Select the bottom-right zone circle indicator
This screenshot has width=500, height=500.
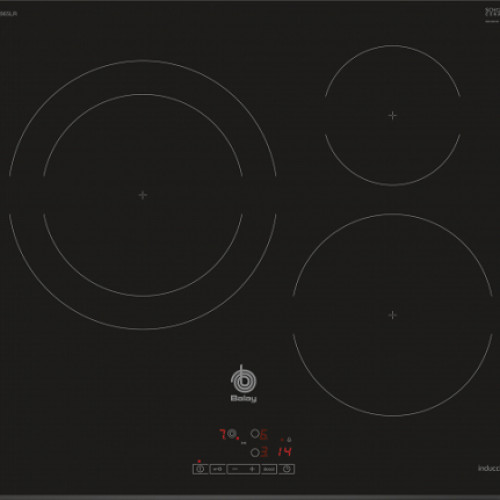(x=255, y=453)
